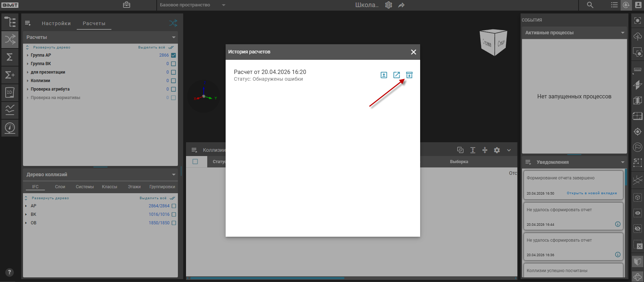Click the upload icon for the 20.04.2026 calculation

(384, 75)
